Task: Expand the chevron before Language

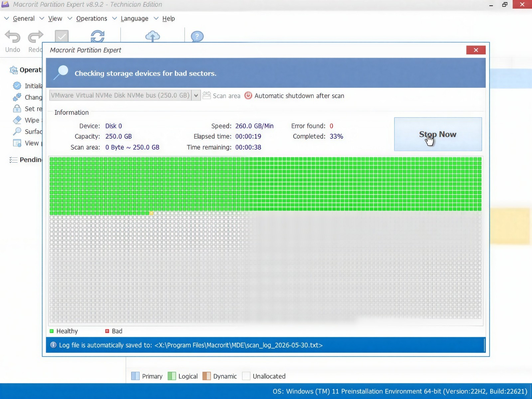Action: 114,18
